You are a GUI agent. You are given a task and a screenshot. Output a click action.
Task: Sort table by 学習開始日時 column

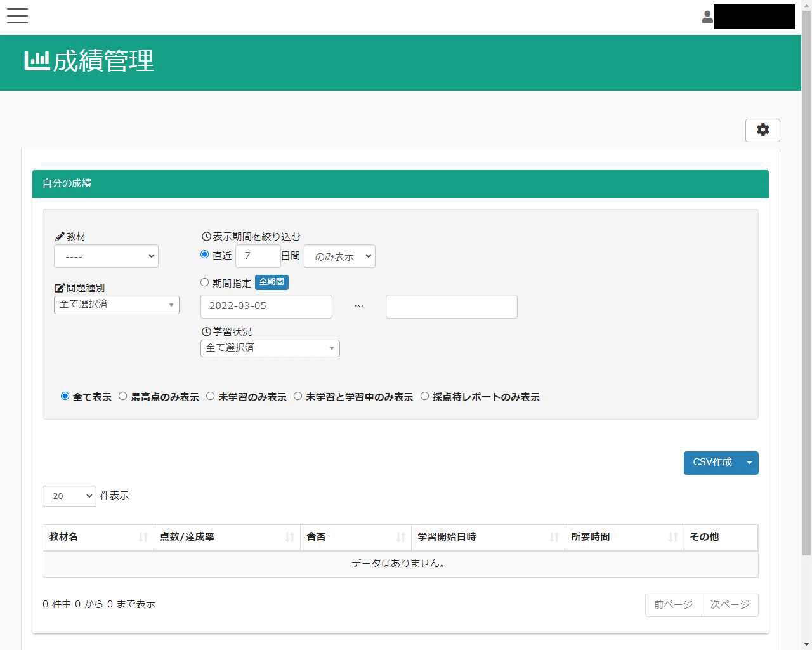click(x=488, y=537)
